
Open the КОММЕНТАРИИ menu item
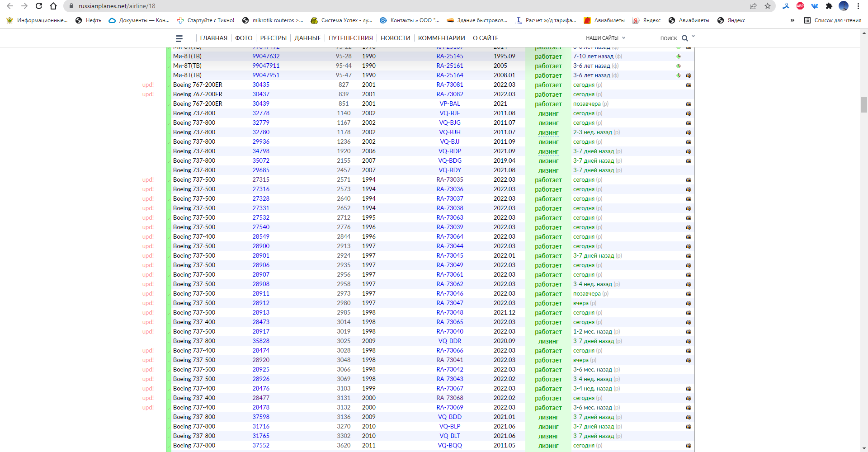click(442, 38)
